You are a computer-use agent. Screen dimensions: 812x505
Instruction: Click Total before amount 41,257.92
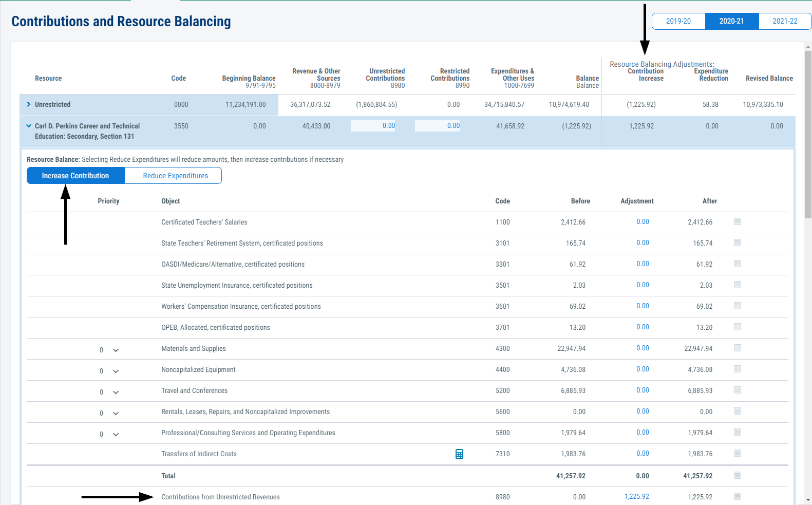pos(571,476)
